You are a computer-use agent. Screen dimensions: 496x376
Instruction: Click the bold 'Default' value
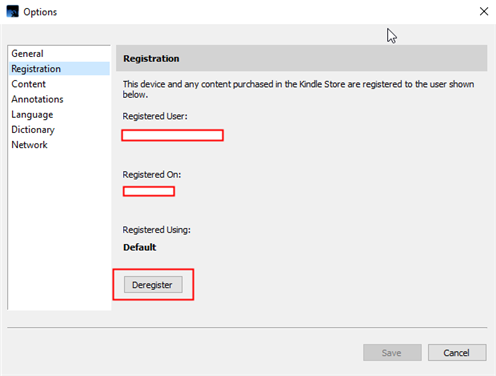pyautogui.click(x=140, y=247)
